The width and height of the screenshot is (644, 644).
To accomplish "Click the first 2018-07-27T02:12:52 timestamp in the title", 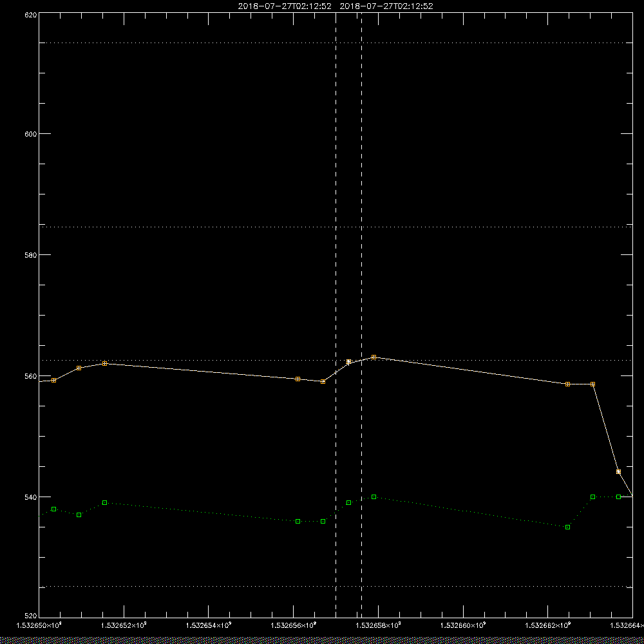I will click(x=285, y=6).
